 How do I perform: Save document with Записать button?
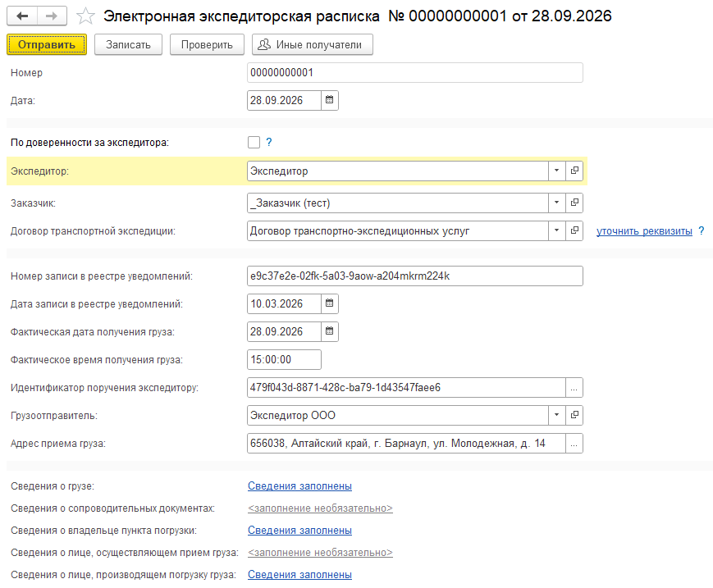click(128, 44)
